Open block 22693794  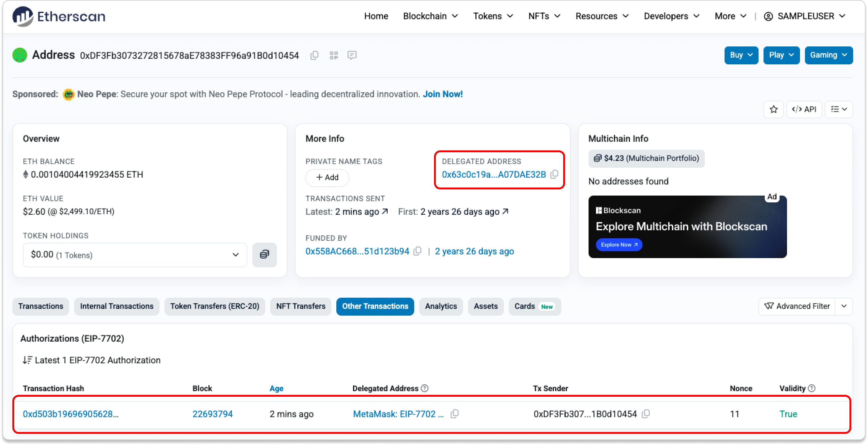213,414
